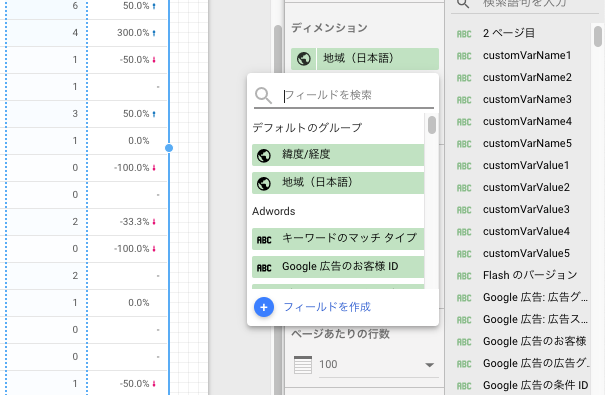Screen dimensions: 605x395
Task: Click ABC icon of Google 広告のお客様 ID in popup
Action: tap(264, 268)
